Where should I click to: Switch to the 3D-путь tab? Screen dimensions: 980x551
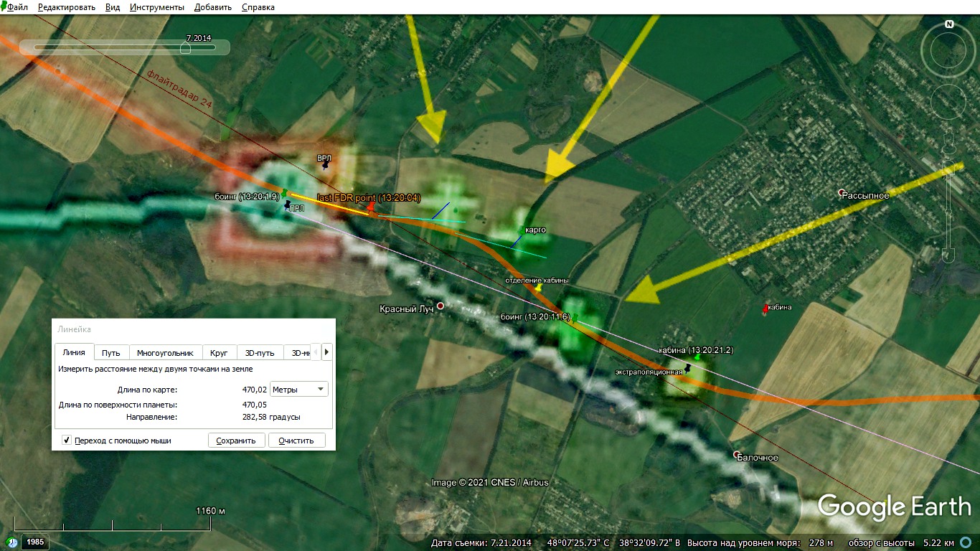(x=260, y=353)
